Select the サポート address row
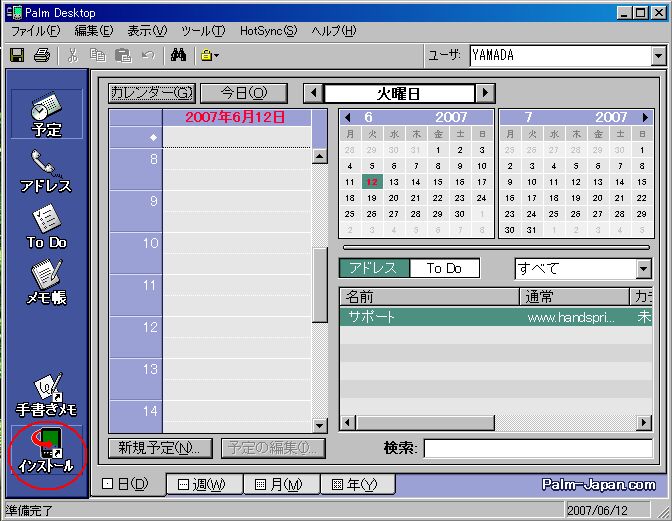The width and height of the screenshot is (672, 521). coord(496,317)
